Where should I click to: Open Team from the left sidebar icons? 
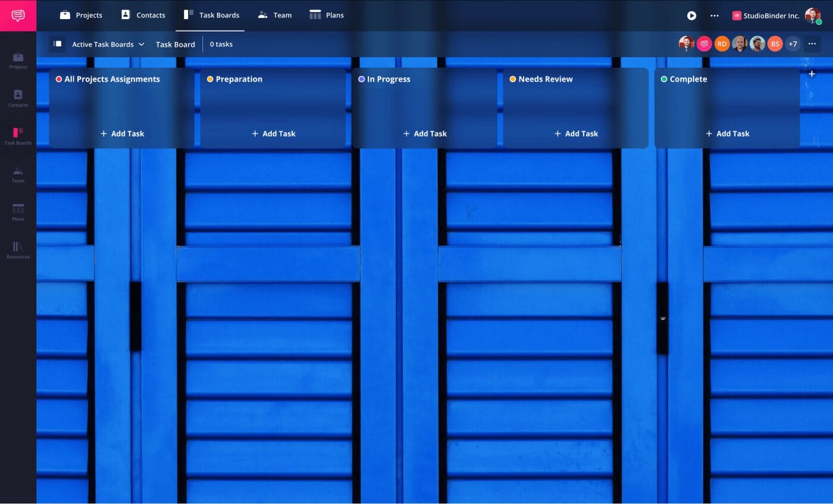pyautogui.click(x=18, y=174)
